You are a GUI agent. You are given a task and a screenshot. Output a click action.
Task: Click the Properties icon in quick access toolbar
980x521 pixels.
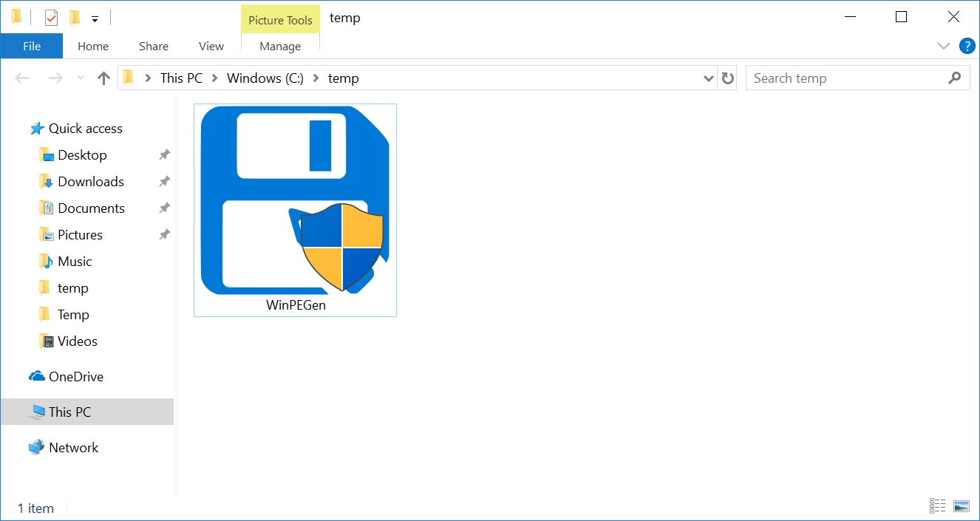coord(51,18)
